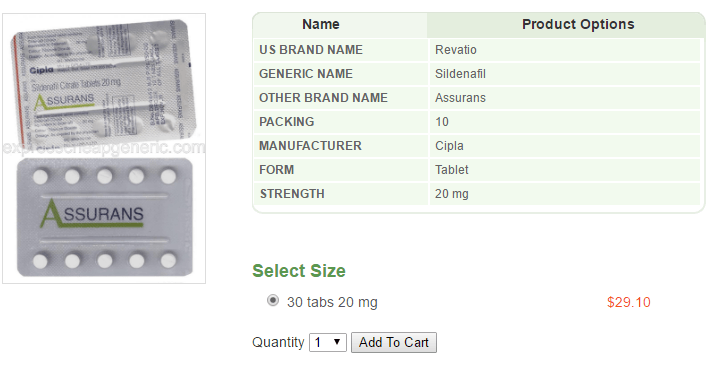Screen dimensions: 718x376
Task: Open the Quantity dropdown
Action: click(x=328, y=343)
